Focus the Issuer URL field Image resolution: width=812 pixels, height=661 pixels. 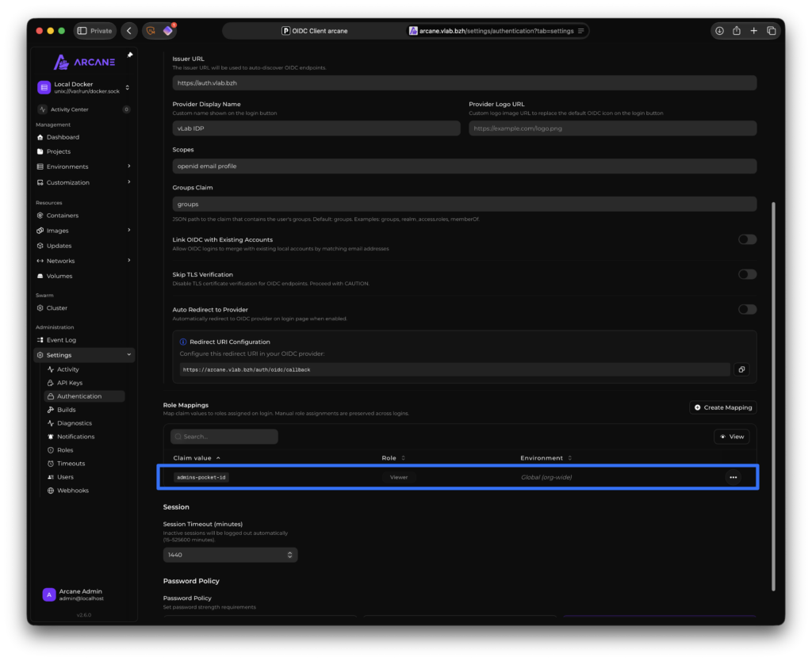(465, 82)
